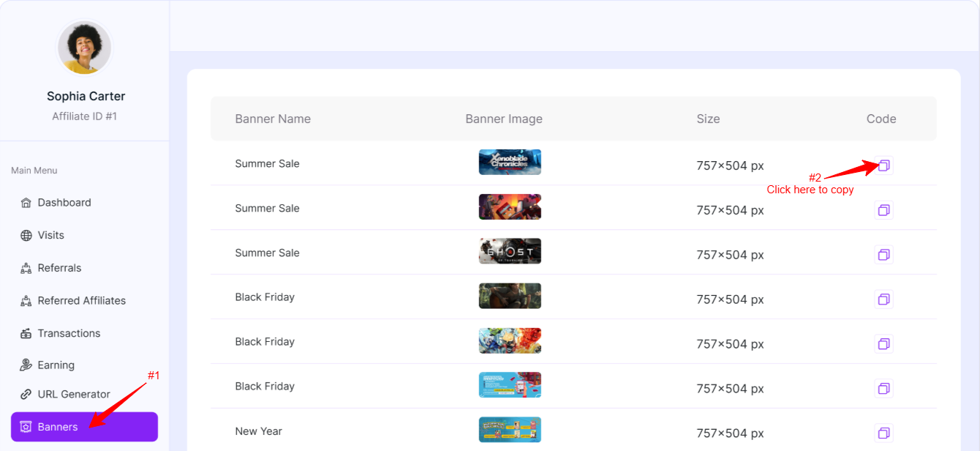Click the chain-link icon beside URL Generator
980x451 pixels.
26,395
